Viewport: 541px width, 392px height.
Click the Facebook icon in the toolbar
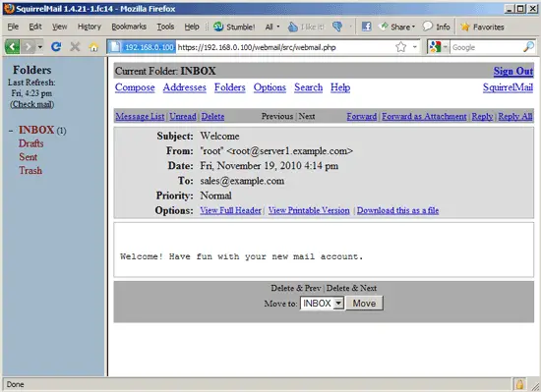[x=367, y=27]
